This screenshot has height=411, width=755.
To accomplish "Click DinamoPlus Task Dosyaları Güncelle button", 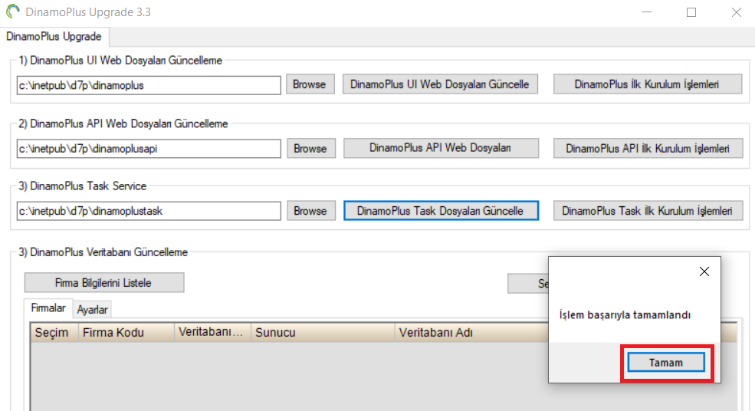I will (x=441, y=211).
